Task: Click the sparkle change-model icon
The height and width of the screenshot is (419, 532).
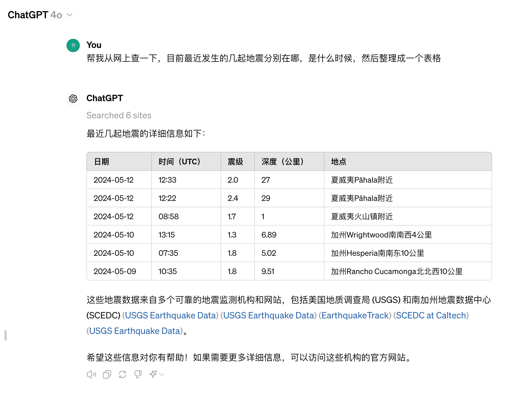Action: (x=153, y=374)
